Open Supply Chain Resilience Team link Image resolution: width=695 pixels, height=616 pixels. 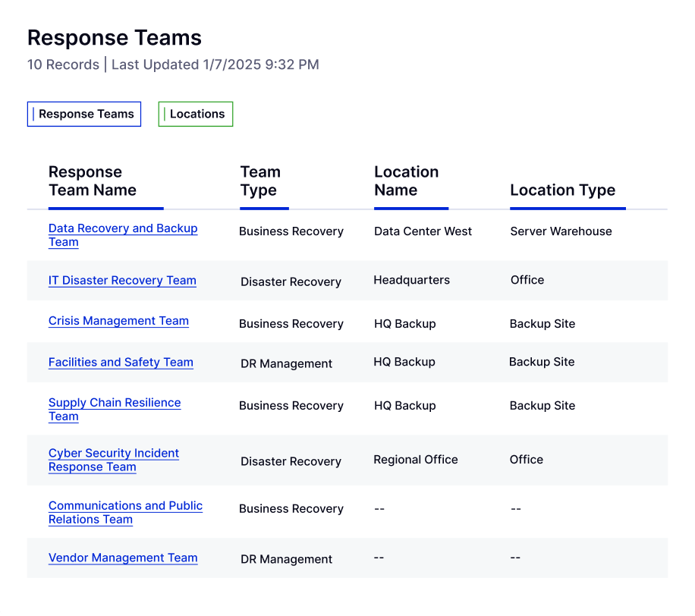click(115, 409)
